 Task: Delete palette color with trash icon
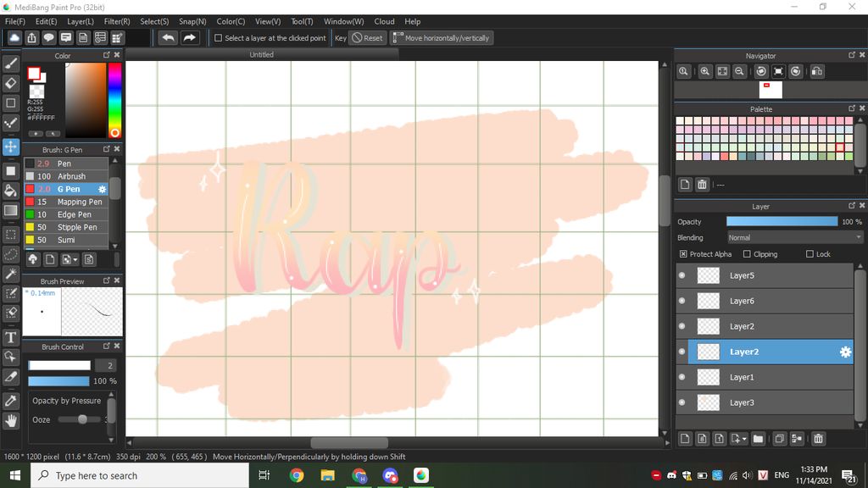[x=702, y=184]
